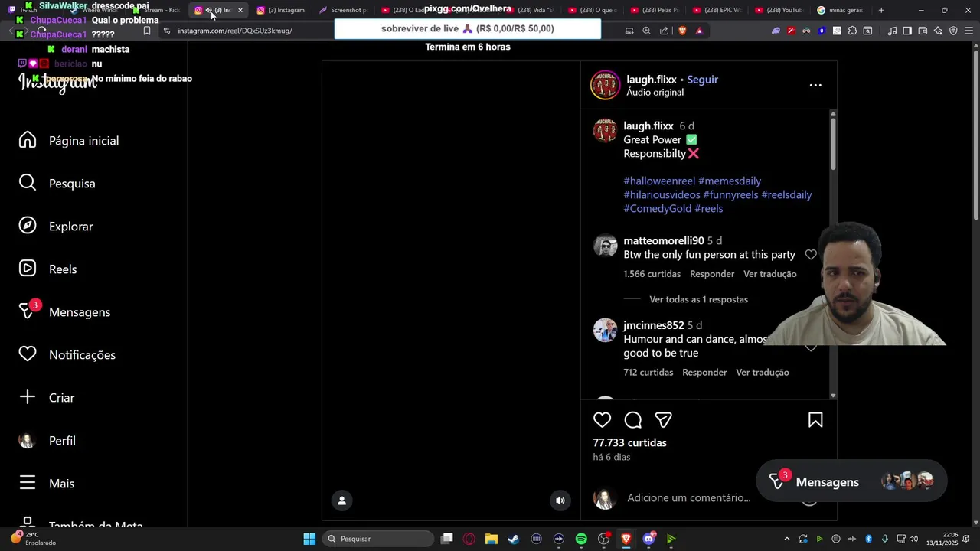Like matteomorelli90's comment
The height and width of the screenshot is (551, 980).
pos(811,255)
